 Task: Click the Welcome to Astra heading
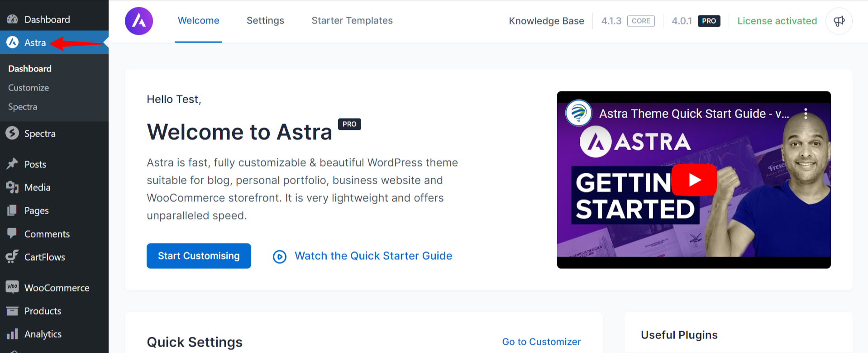point(239,132)
